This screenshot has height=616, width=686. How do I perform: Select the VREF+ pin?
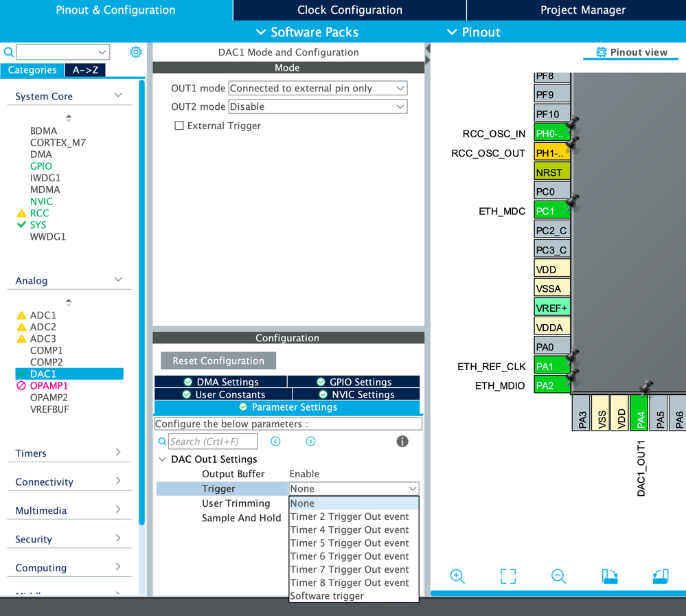552,308
